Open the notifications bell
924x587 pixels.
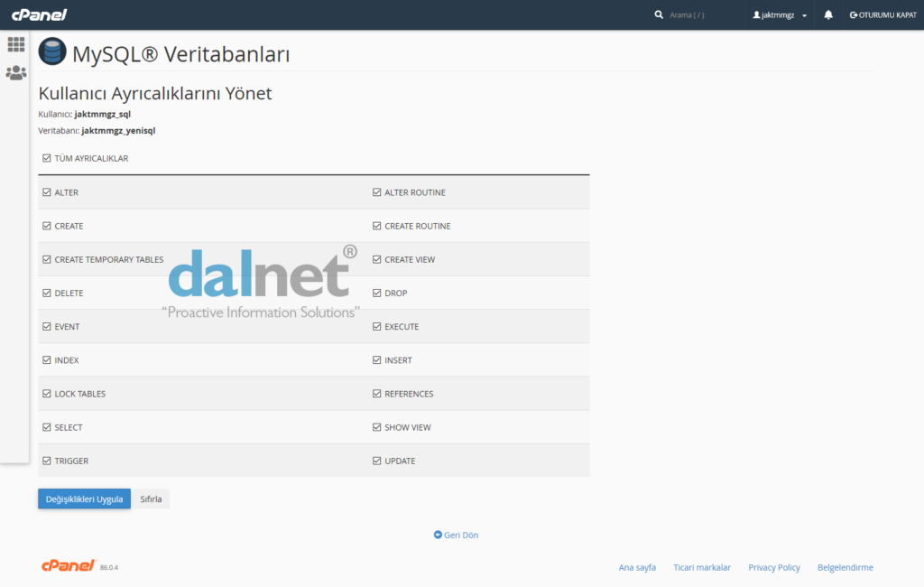(x=828, y=14)
